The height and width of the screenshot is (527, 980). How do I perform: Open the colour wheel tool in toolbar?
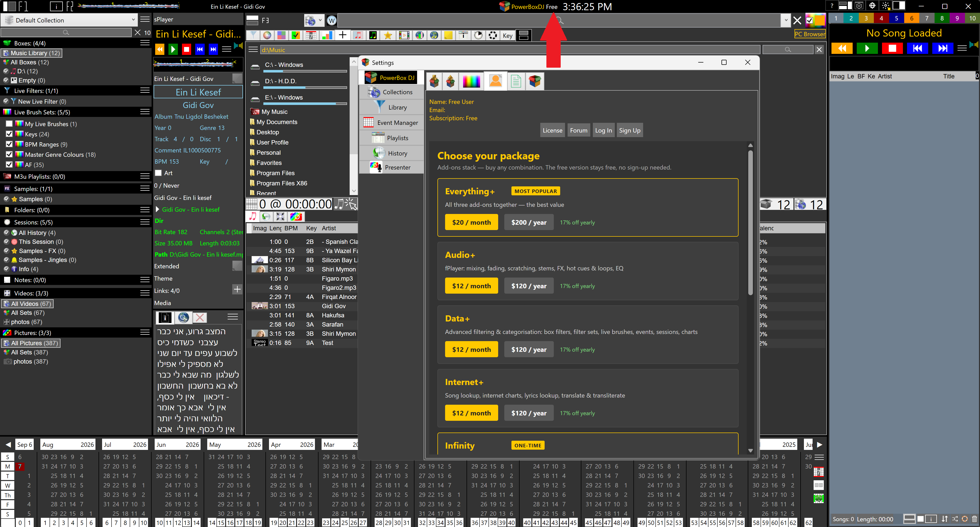[x=267, y=35]
